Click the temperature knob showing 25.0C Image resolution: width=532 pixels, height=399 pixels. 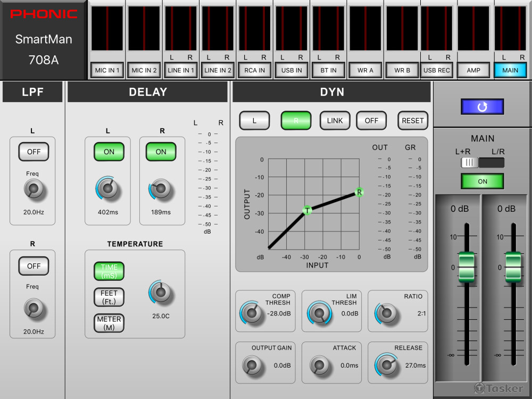(x=161, y=292)
